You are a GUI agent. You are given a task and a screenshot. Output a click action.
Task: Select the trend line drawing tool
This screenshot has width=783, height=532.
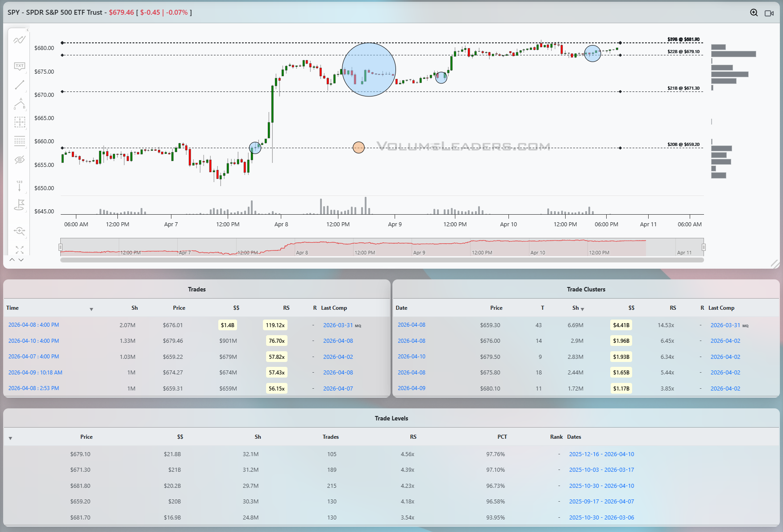click(x=19, y=85)
